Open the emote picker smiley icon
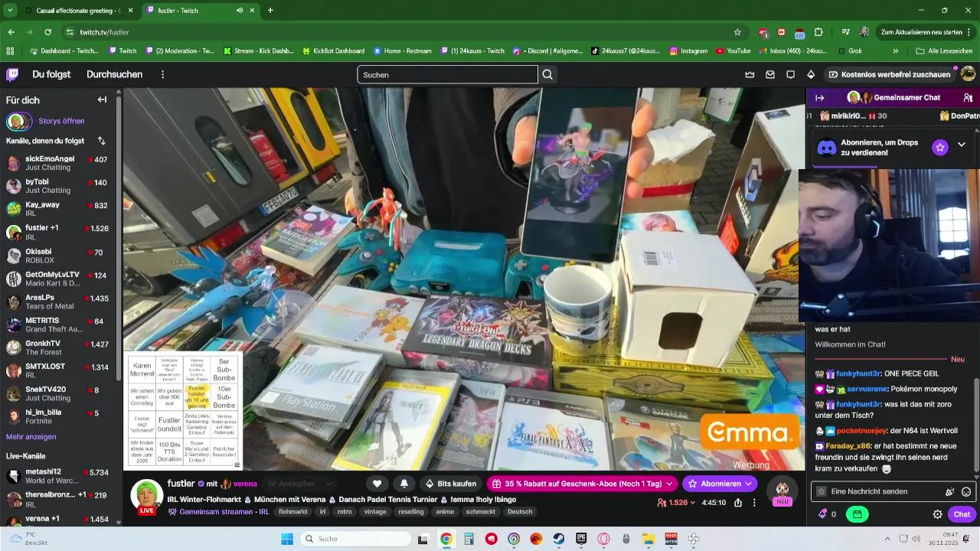 click(966, 491)
